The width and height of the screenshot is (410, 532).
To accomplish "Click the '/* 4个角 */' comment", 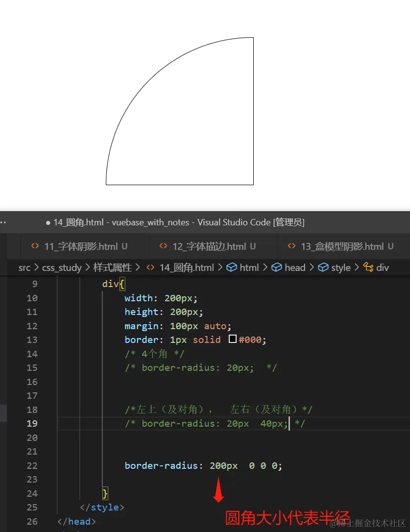I will click(155, 354).
